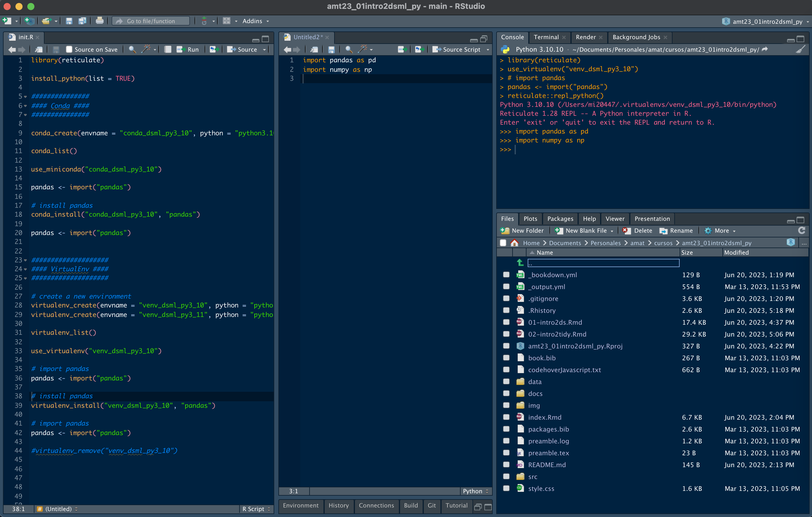This screenshot has width=812, height=517.
Task: Re-run previous region in the Untitled2 editor
Action: [419, 50]
